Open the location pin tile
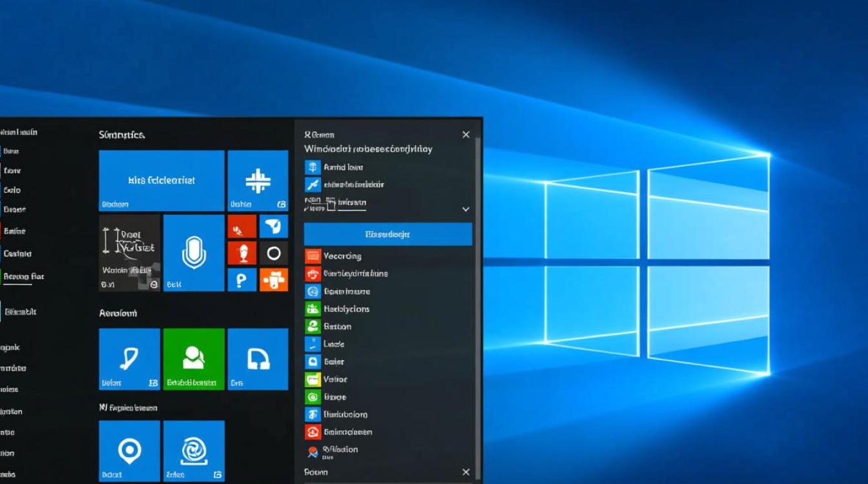868x484 pixels. click(x=129, y=450)
